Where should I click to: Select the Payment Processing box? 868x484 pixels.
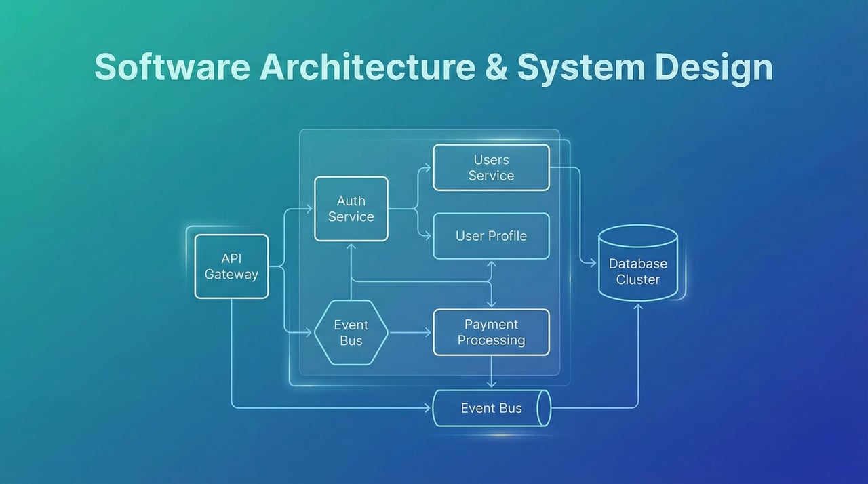[491, 332]
